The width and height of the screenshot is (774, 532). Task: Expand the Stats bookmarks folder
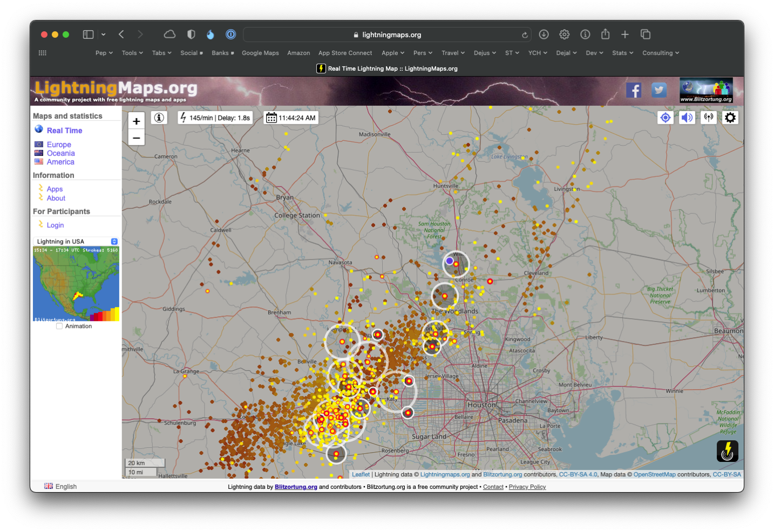coord(623,53)
